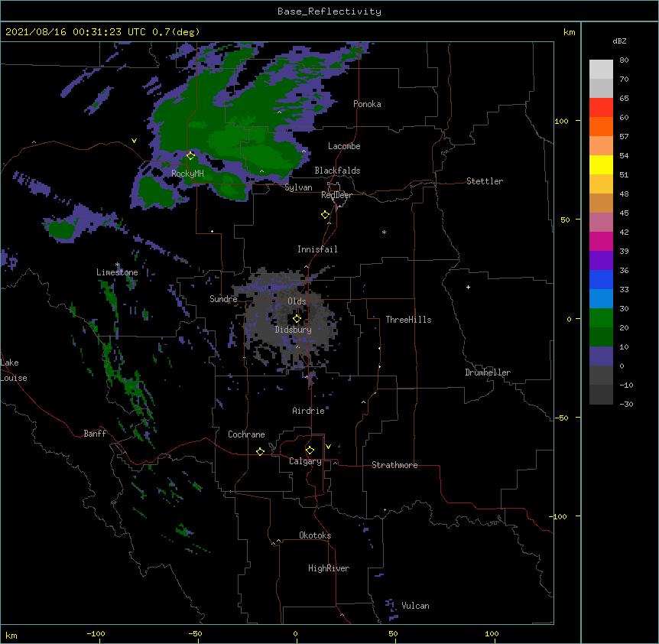659x644 pixels.
Task: Click the Okotoks town label
Action: click(315, 535)
